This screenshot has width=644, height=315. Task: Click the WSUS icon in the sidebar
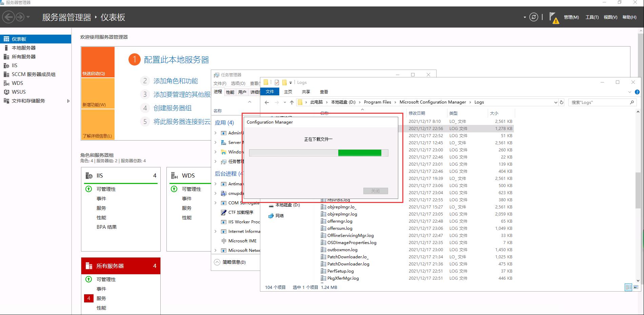tap(6, 92)
